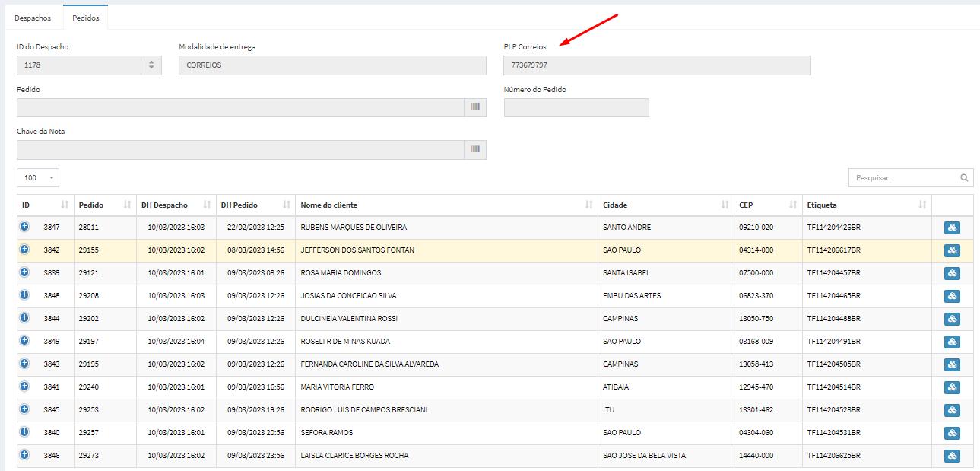
Task: Expand row with ID 3844
Action: click(x=24, y=318)
